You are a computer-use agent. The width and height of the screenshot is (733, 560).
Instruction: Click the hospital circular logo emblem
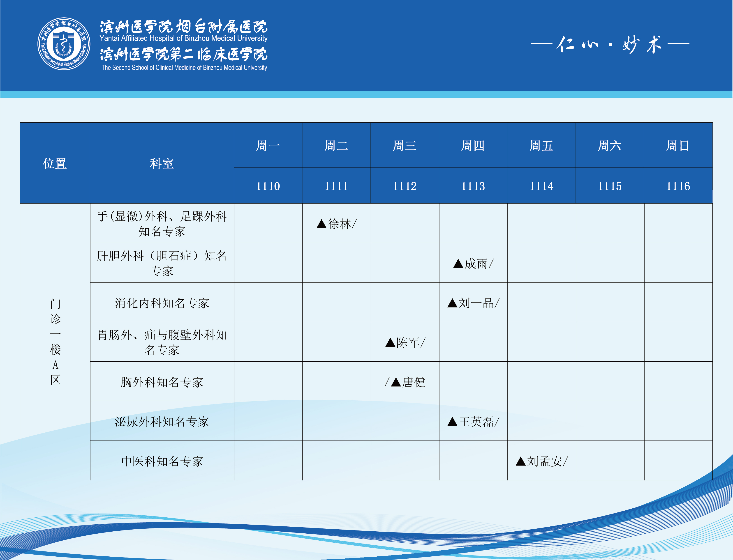pyautogui.click(x=64, y=44)
